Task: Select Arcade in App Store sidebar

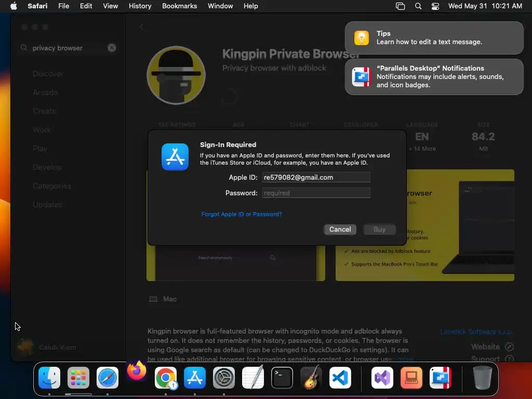Action: point(45,92)
